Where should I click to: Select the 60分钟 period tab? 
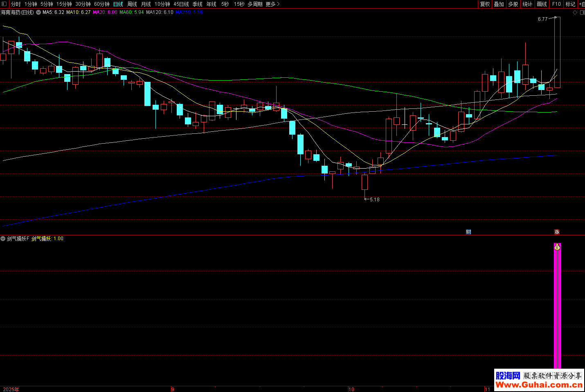pos(102,4)
